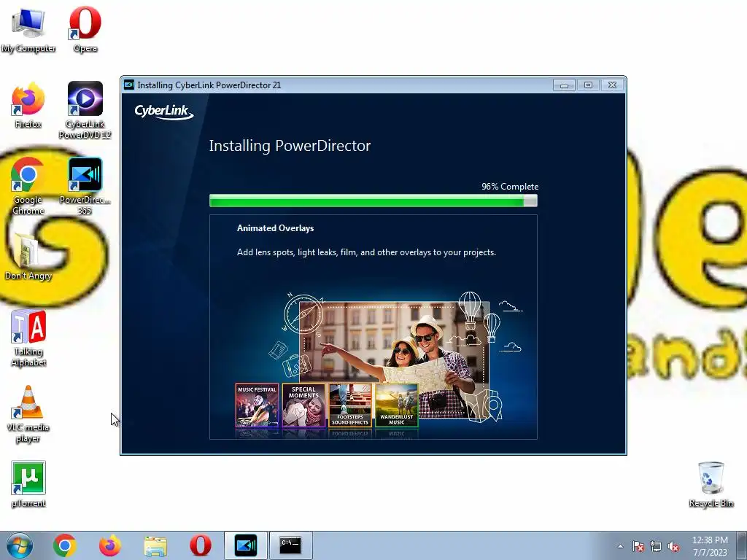Viewport: 747px width, 560px height.
Task: Select the Firefox desktop shortcut
Action: 28,106
